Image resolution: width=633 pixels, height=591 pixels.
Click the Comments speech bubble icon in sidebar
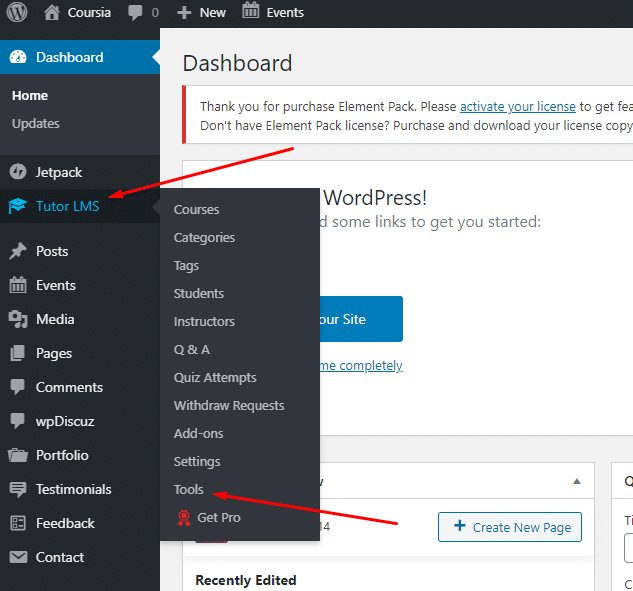pos(18,387)
